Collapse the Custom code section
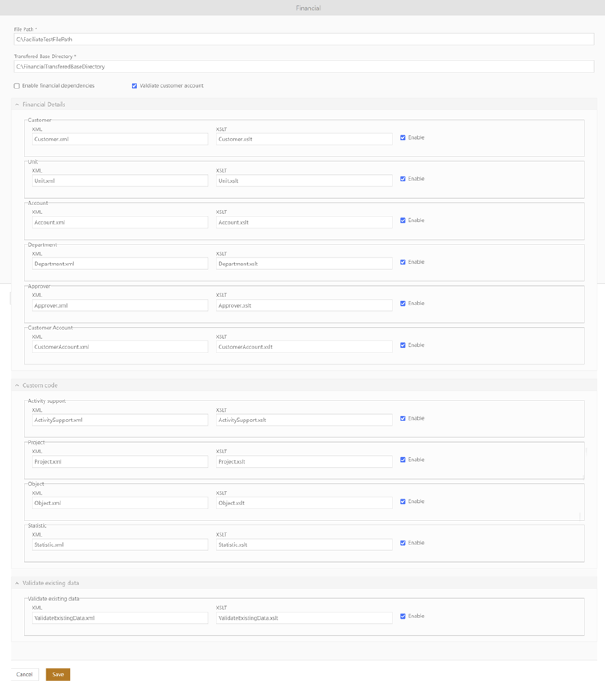The width and height of the screenshot is (605, 685). pos(17,385)
